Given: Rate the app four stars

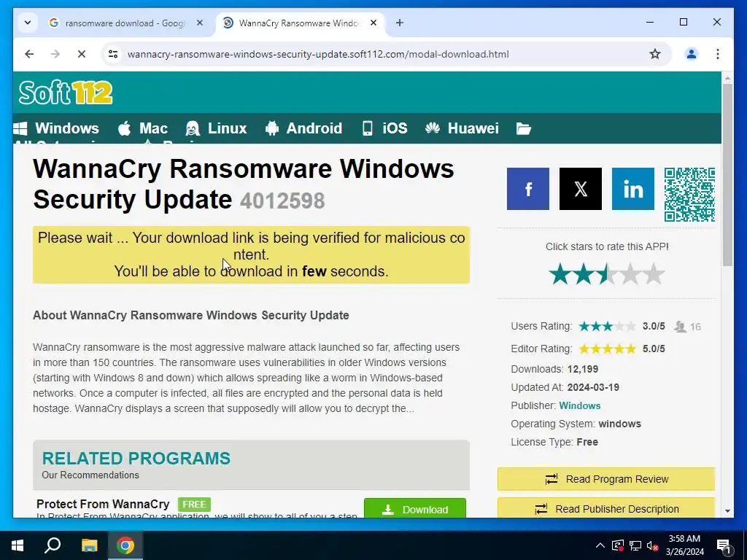Looking at the screenshot, I should point(630,274).
